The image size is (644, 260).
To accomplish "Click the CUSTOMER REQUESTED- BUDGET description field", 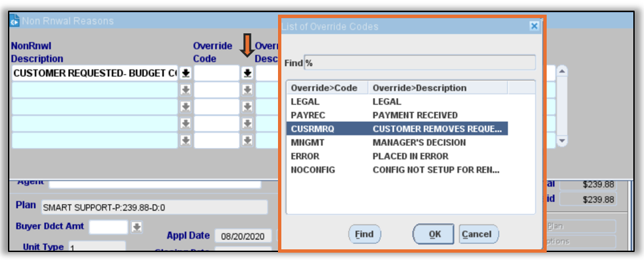I will tap(95, 73).
